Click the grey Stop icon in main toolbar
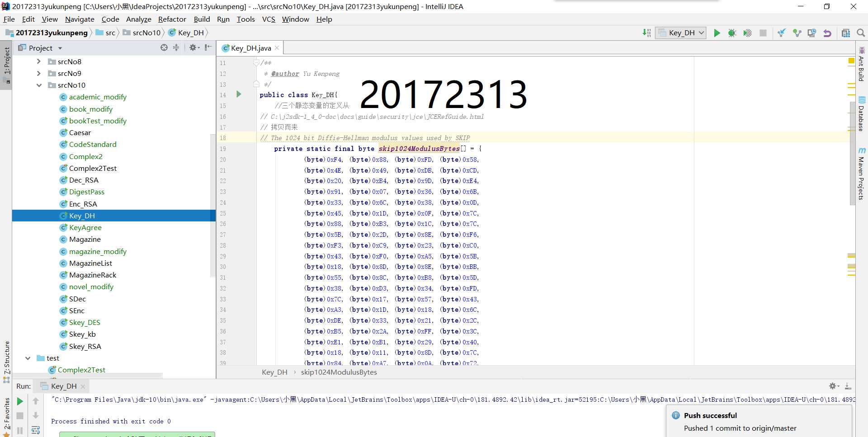 pos(763,33)
